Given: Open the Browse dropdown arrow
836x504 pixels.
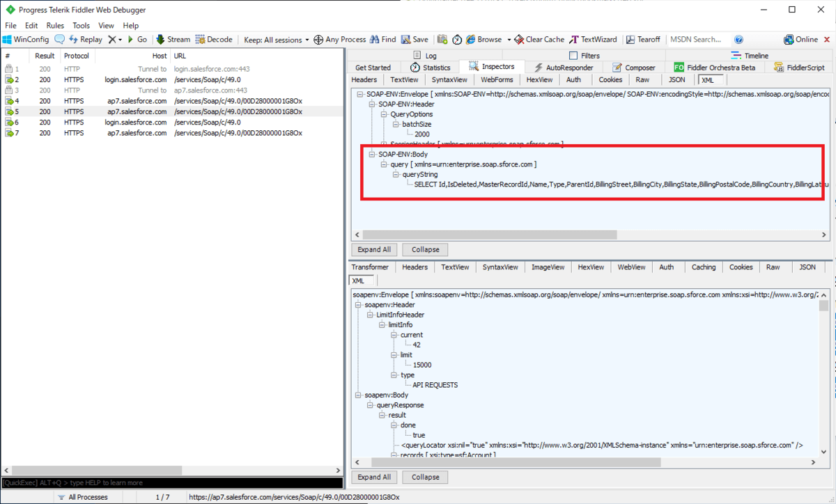Looking at the screenshot, I should [x=509, y=40].
